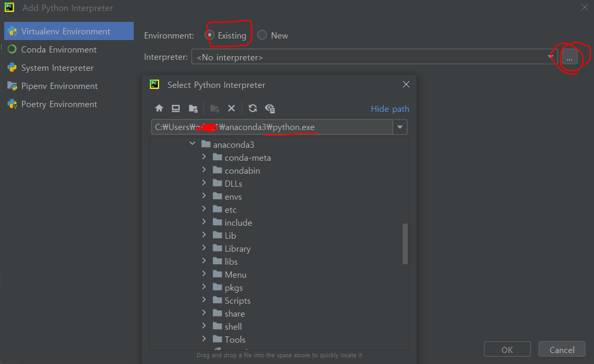This screenshot has width=594, height=364.
Task: Click the Delete (X) toolbar icon
Action: pyautogui.click(x=231, y=108)
